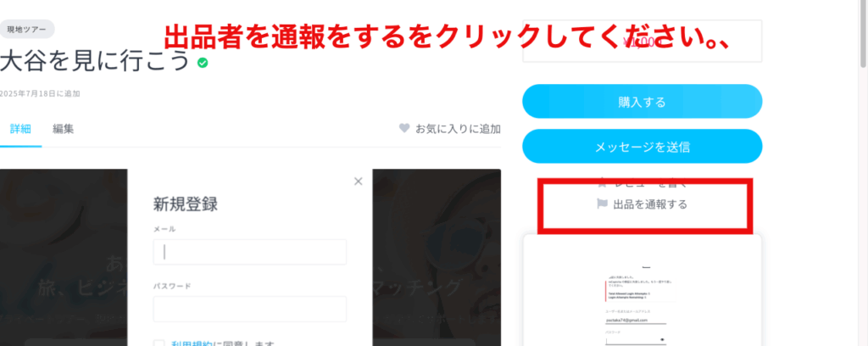The width and height of the screenshot is (868, 346).
Task: Click the 購入する button
Action: tap(643, 101)
